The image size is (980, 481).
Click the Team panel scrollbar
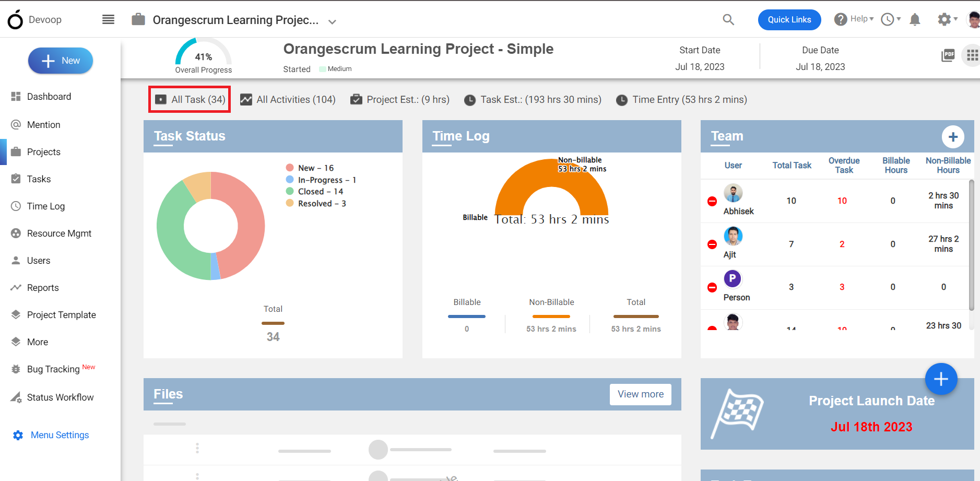click(971, 245)
